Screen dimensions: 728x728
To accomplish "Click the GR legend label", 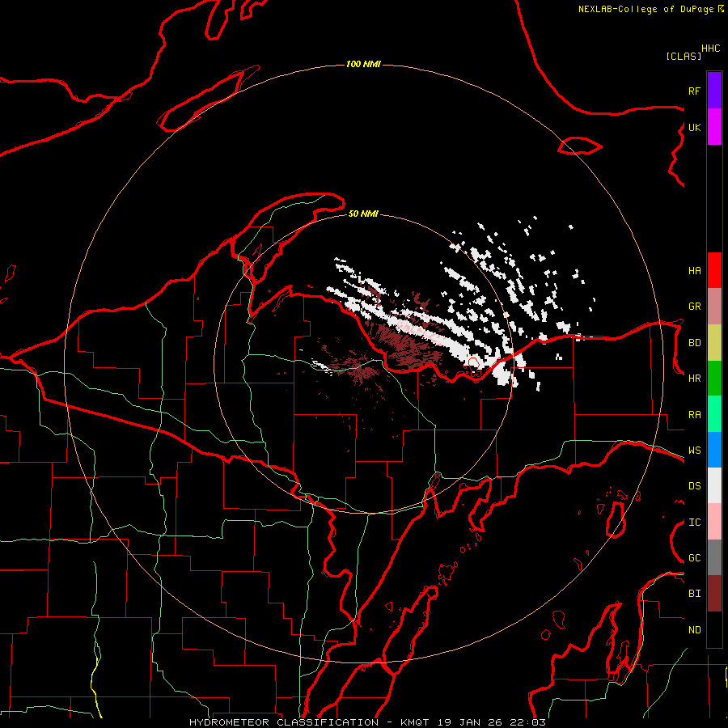I will [x=694, y=307].
